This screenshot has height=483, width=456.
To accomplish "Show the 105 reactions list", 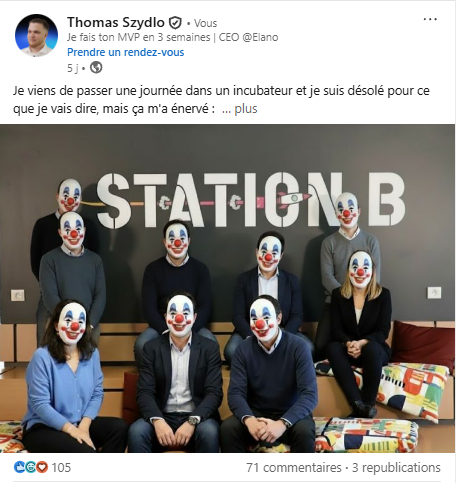I will pyautogui.click(x=61, y=467).
